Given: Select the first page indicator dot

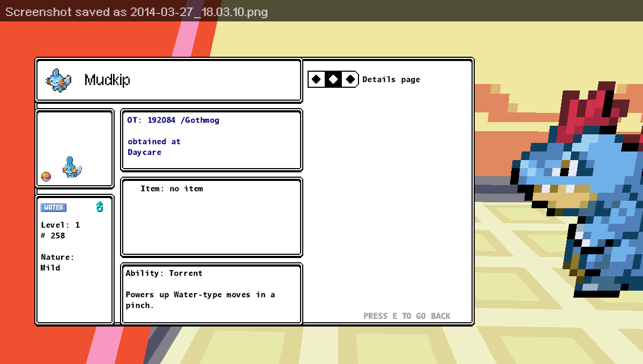Looking at the screenshot, I should click(x=316, y=79).
